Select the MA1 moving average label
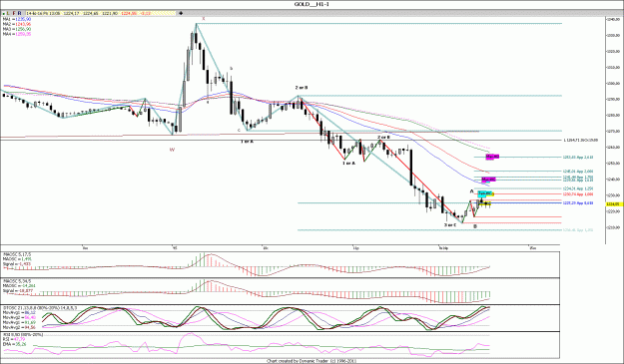 pyautogui.click(x=17, y=19)
